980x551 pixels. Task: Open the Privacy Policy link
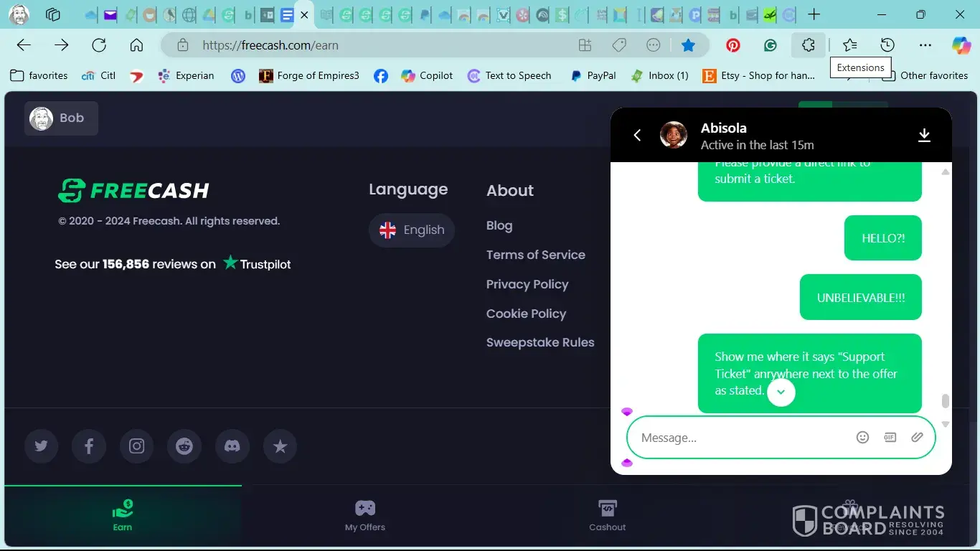point(527,284)
